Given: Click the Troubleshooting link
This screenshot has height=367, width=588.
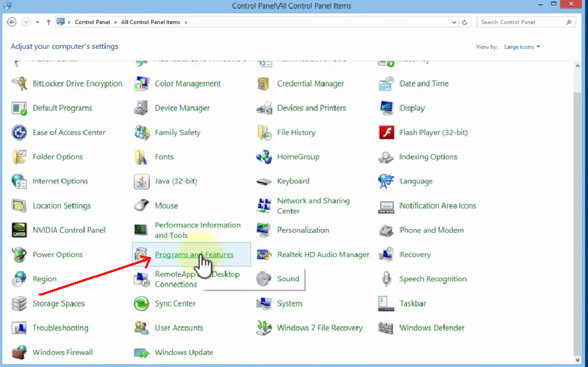Looking at the screenshot, I should coord(61,328).
